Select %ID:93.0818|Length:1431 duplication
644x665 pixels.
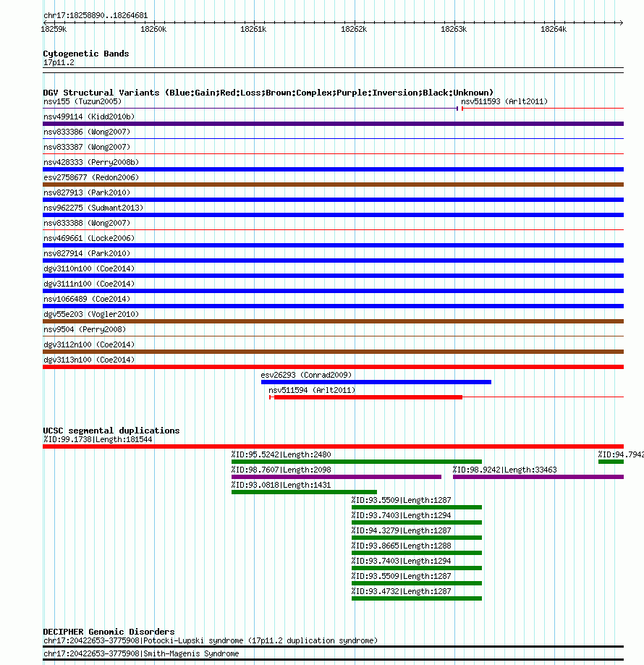pos(304,492)
